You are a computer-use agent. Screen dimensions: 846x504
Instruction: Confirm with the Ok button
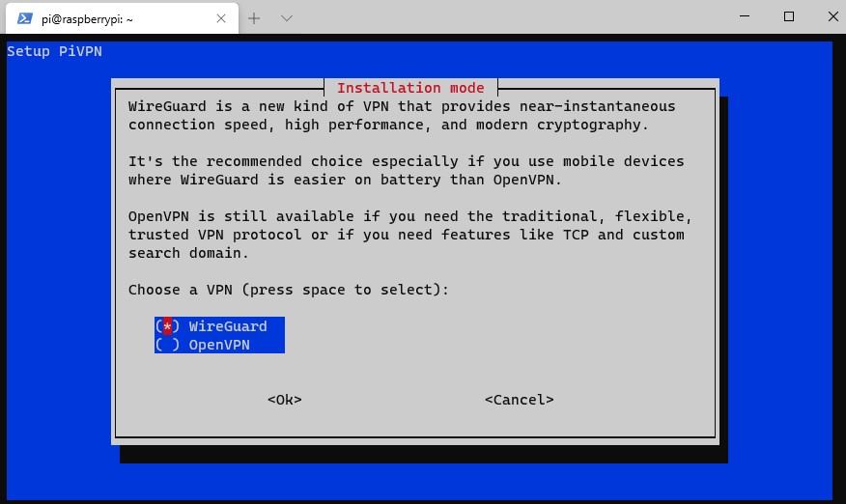(285, 400)
